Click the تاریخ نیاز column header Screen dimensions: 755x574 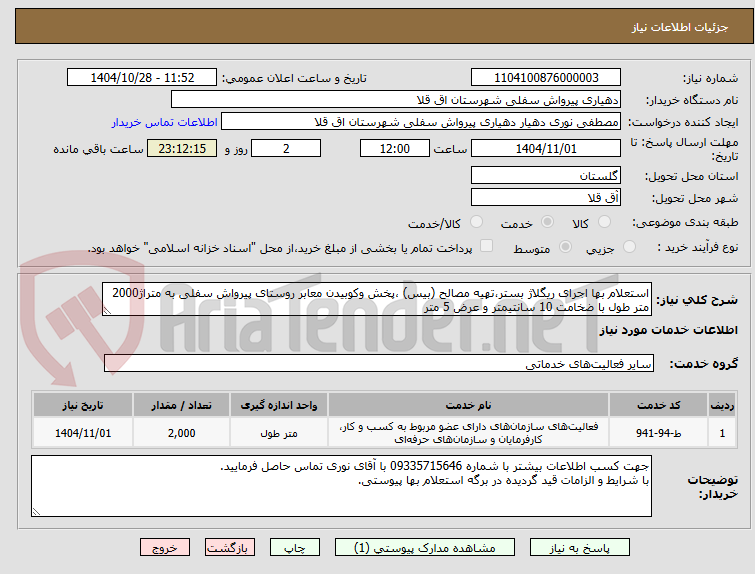tap(83, 405)
